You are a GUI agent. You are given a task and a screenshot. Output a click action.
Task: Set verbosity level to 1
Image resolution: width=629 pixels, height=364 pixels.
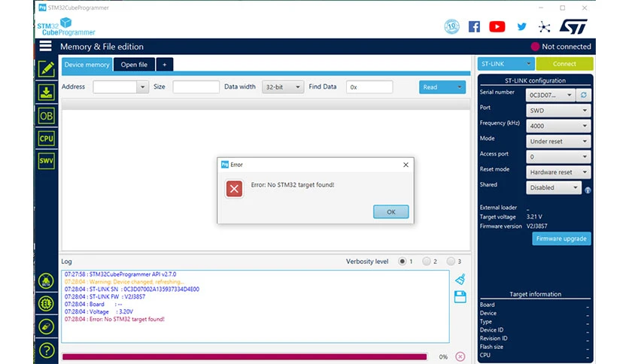coord(402,262)
